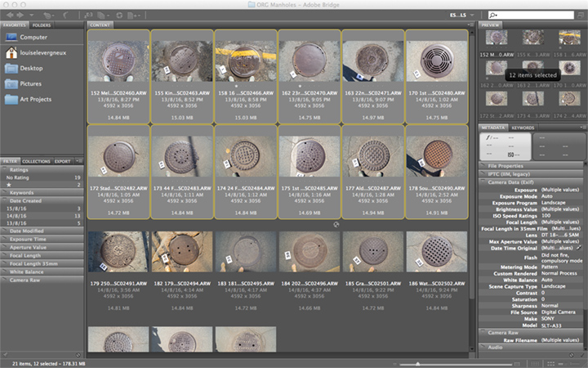Open the Filter panel flyout menu

(x=78, y=161)
